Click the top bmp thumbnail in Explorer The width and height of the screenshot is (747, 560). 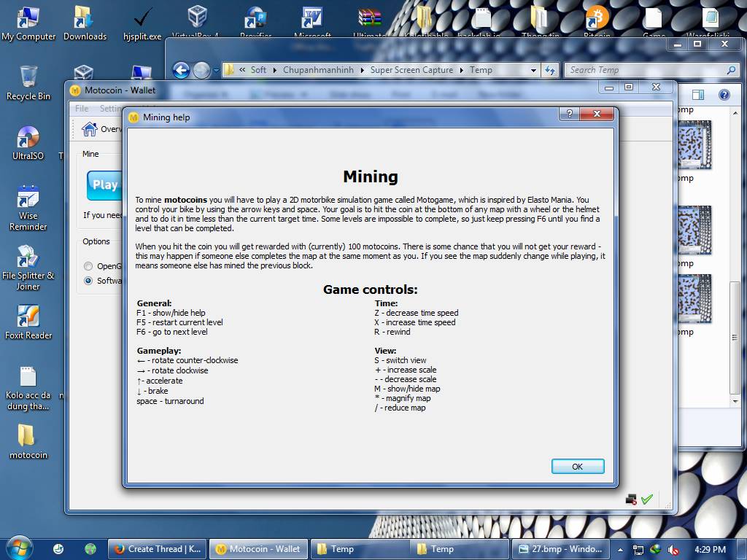click(694, 145)
